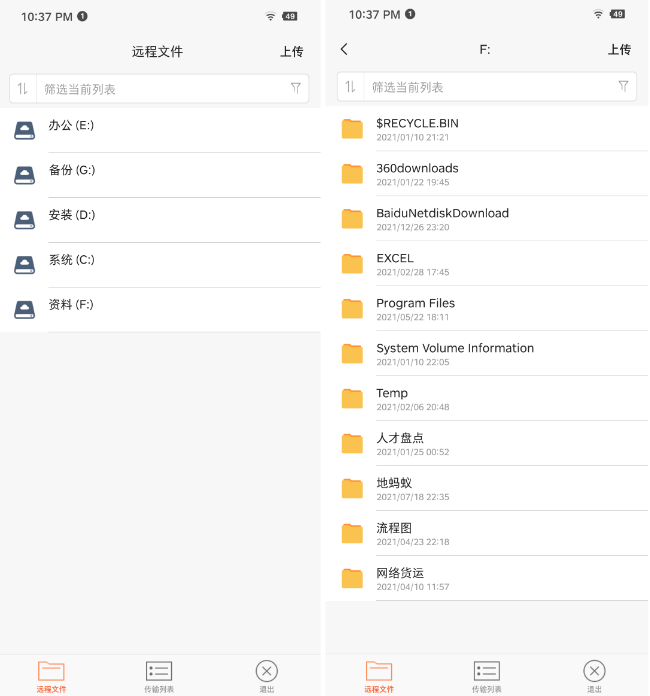Select 退出 tab on F: screen
The image size is (650, 696).
pos(595,677)
